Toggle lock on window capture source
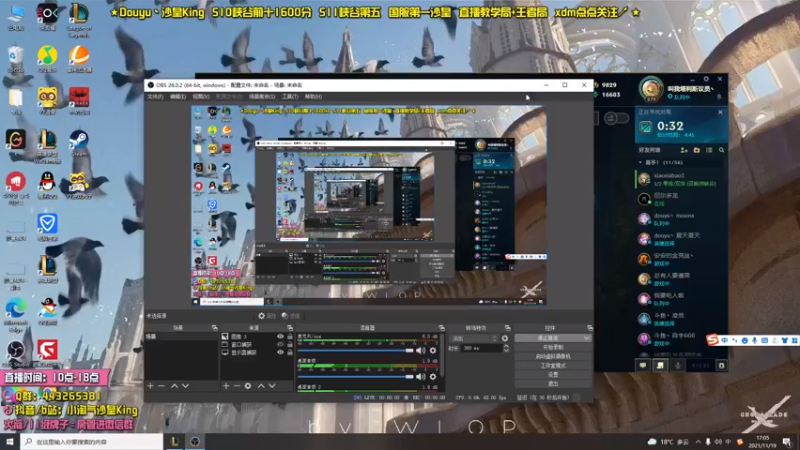 tap(290, 344)
